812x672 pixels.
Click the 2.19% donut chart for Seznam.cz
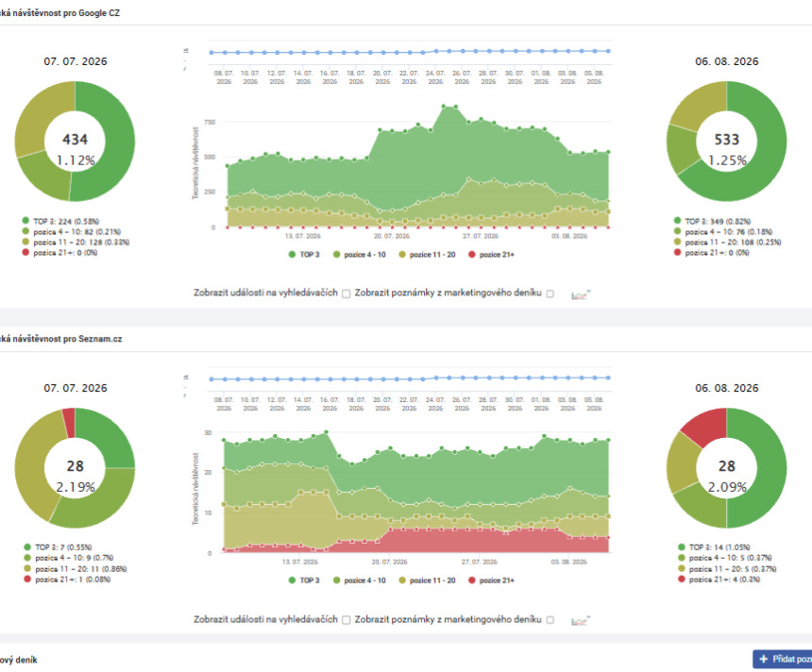point(76,468)
